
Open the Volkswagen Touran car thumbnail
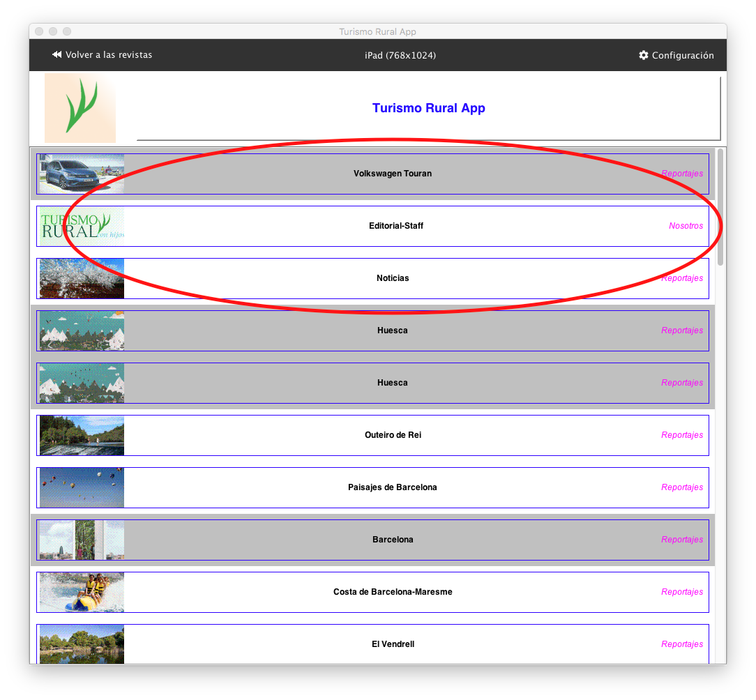pyautogui.click(x=81, y=174)
